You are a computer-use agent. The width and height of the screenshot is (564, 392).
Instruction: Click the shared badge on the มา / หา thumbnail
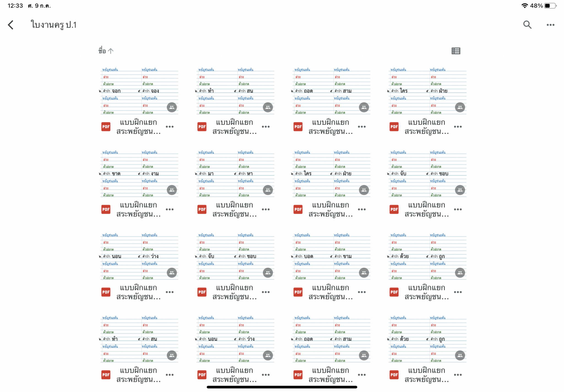click(x=268, y=190)
